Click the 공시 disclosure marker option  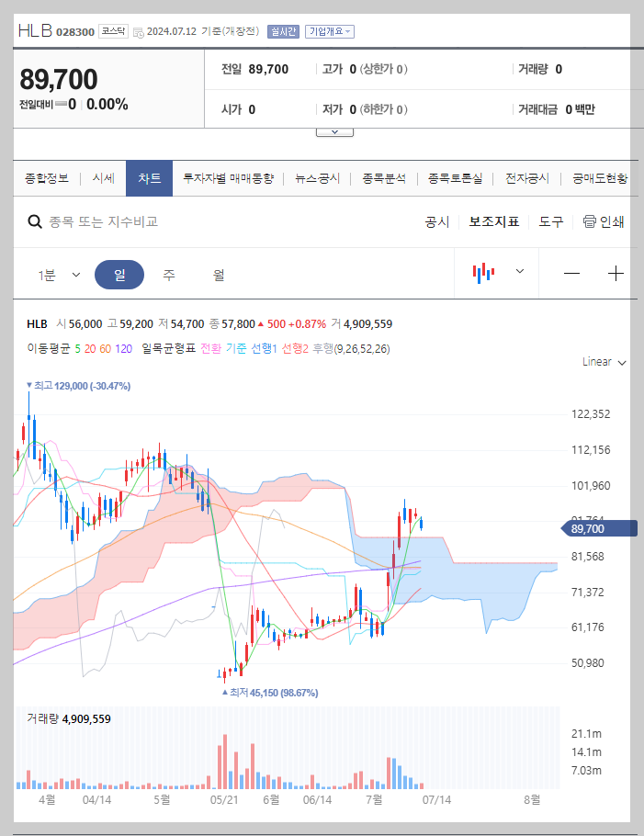[436, 221]
